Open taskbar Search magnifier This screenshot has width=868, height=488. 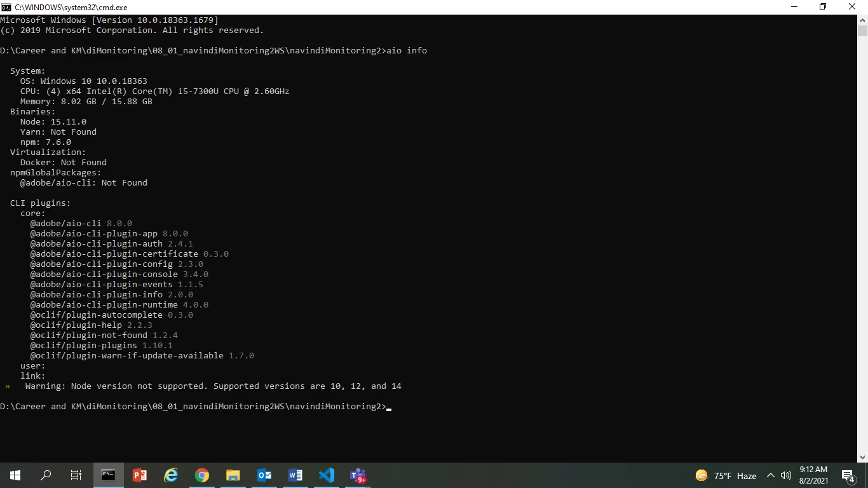(46, 475)
